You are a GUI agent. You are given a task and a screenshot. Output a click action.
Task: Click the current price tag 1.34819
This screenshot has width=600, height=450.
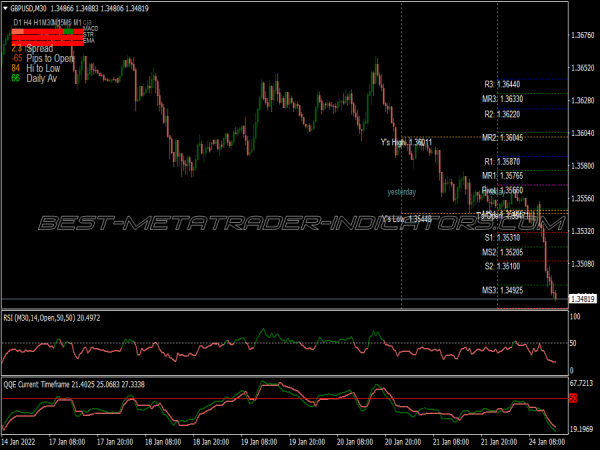point(581,298)
